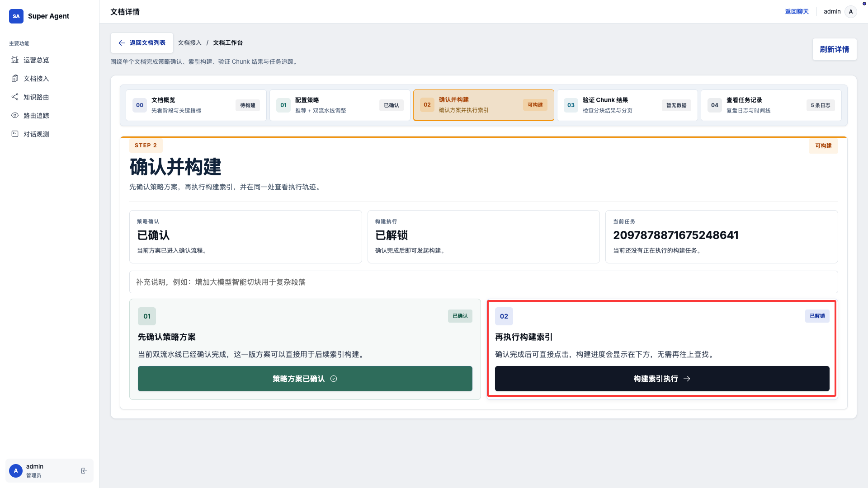Click the 补充说明 input field
The image size is (868, 488).
[483, 282]
